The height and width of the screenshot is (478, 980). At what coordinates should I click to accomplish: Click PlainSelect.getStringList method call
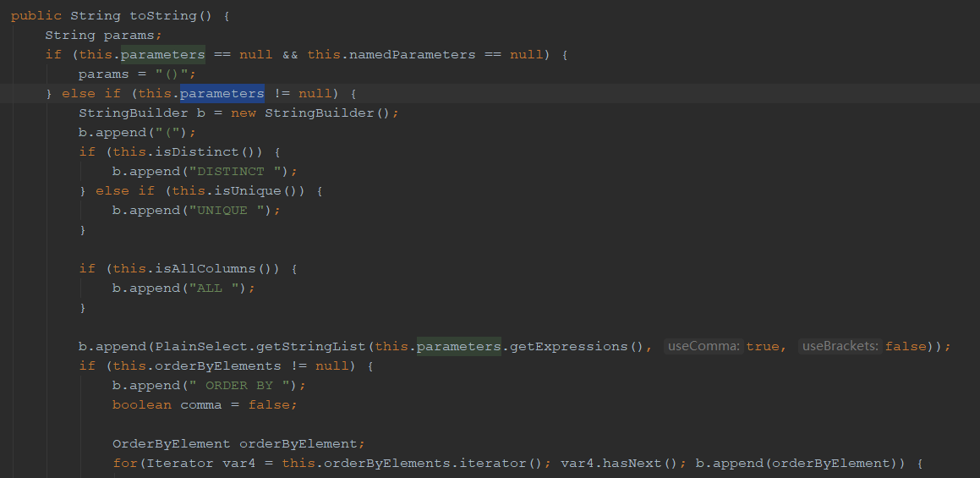[260, 346]
